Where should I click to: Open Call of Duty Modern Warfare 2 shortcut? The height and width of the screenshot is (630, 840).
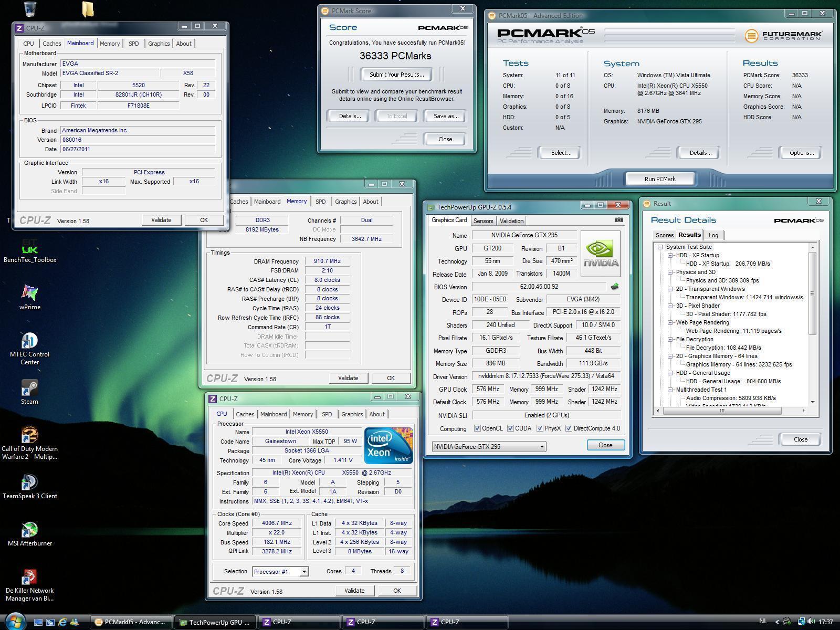[30, 444]
